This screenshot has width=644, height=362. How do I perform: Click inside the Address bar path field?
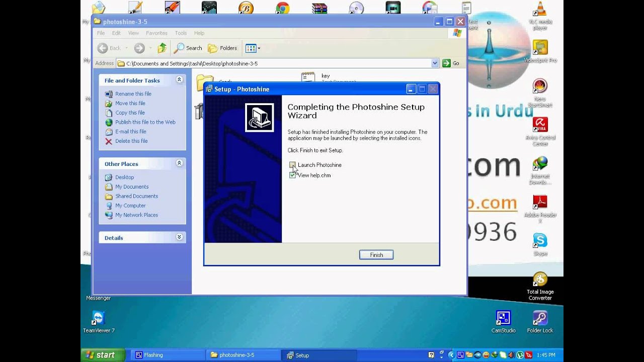tap(277, 63)
